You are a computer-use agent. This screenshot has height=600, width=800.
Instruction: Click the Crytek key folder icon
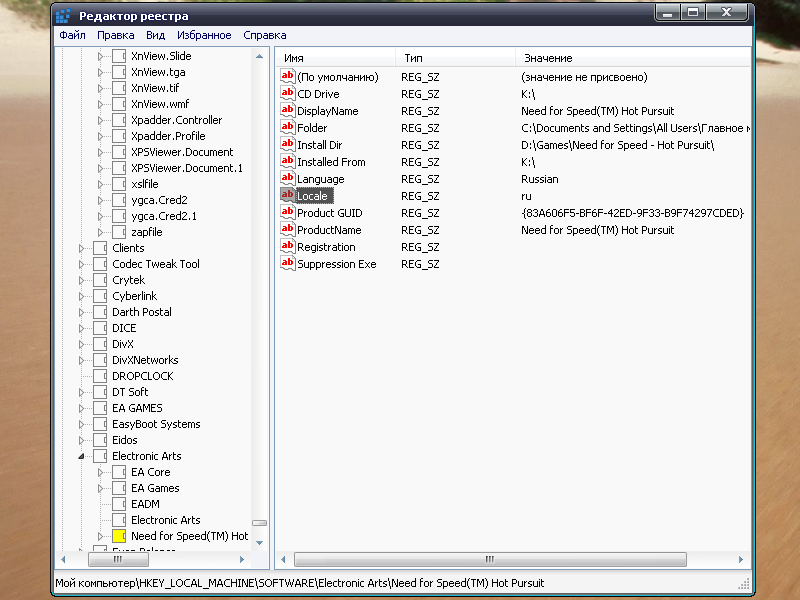(x=100, y=280)
